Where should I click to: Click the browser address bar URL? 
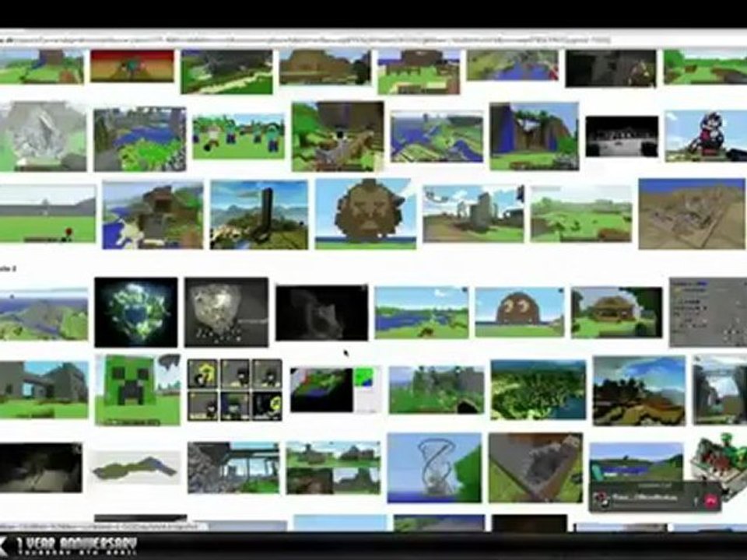pos(305,41)
